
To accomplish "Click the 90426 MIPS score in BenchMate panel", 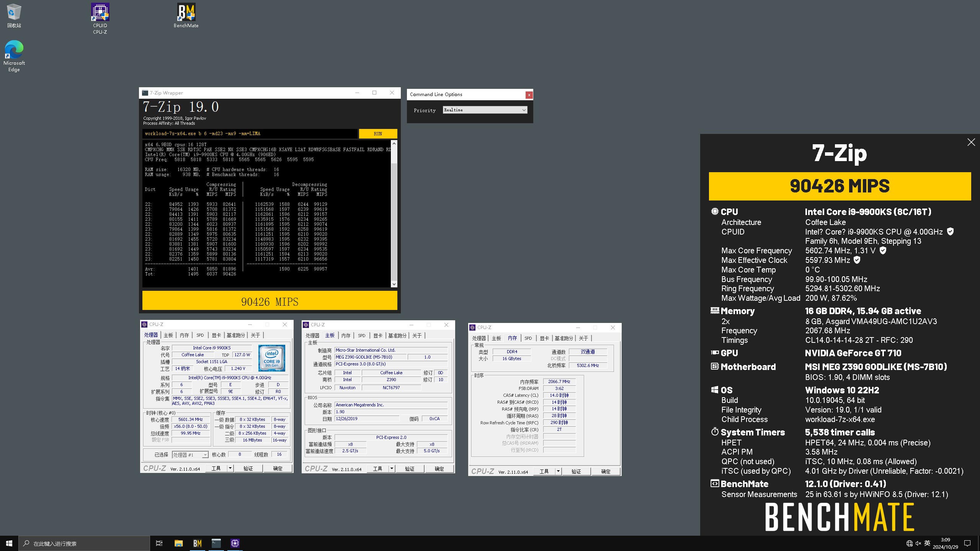I will pos(840,186).
